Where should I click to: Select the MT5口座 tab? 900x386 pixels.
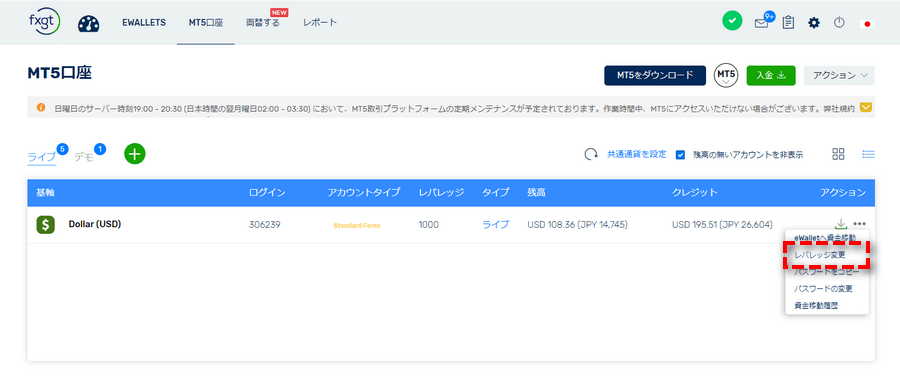pyautogui.click(x=205, y=22)
